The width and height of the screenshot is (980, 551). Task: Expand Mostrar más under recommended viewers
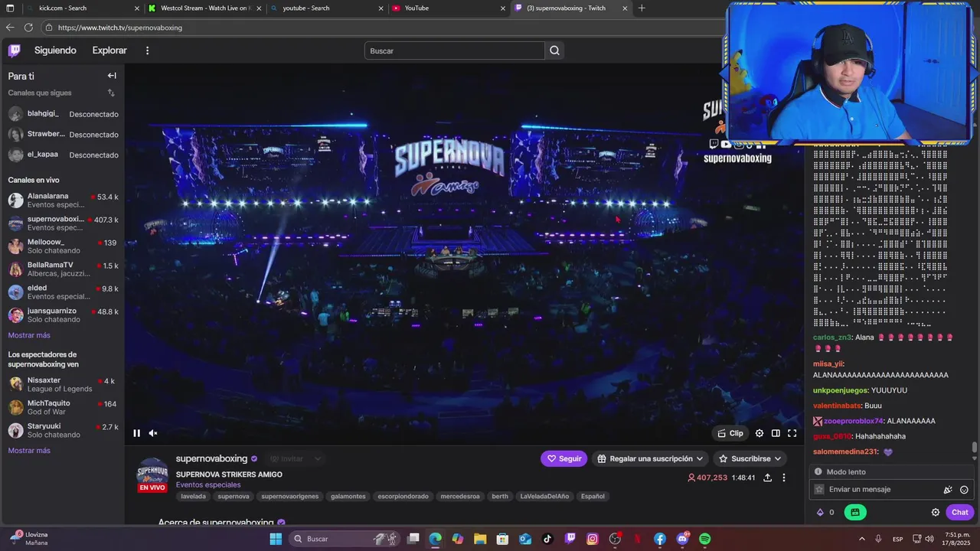click(29, 451)
